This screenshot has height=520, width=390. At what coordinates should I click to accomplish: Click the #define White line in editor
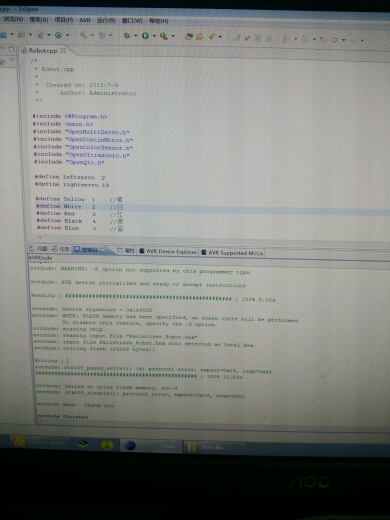click(x=79, y=207)
